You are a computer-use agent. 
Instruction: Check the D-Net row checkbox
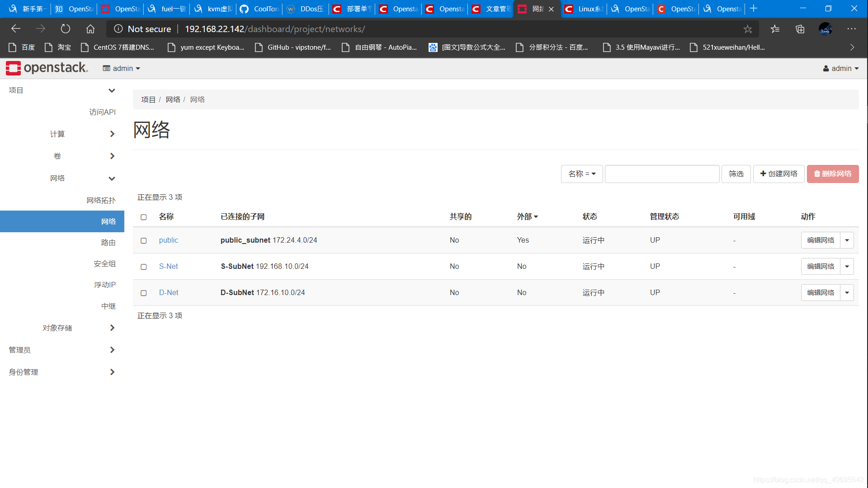pos(144,293)
